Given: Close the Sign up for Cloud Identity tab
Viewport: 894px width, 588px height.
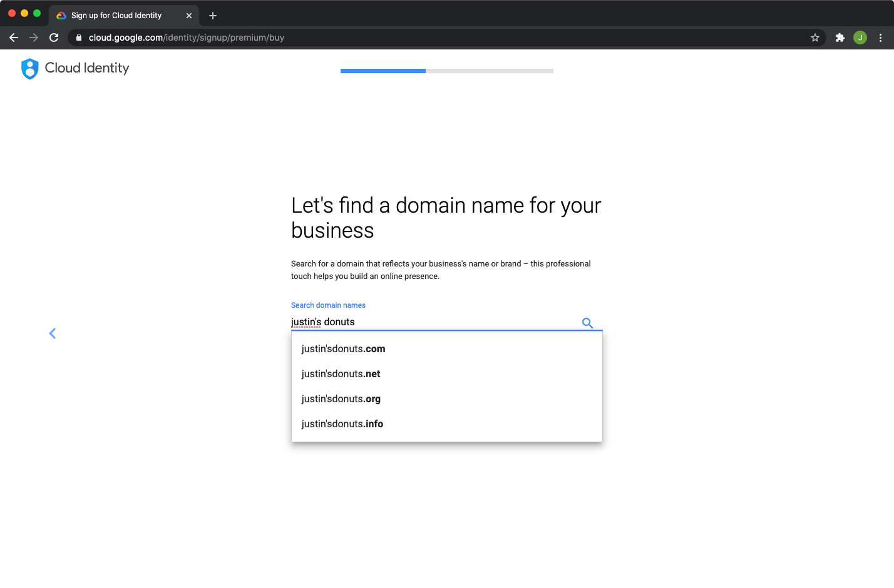Looking at the screenshot, I should point(189,16).
